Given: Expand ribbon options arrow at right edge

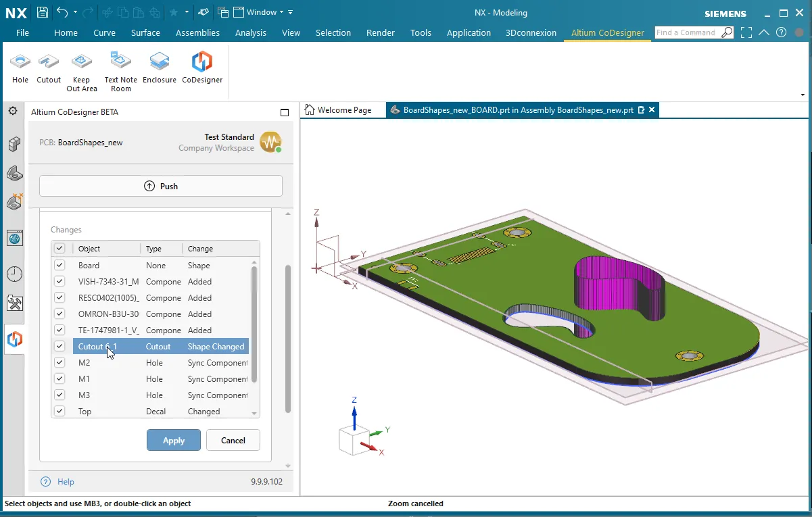Looking at the screenshot, I should pos(803,95).
